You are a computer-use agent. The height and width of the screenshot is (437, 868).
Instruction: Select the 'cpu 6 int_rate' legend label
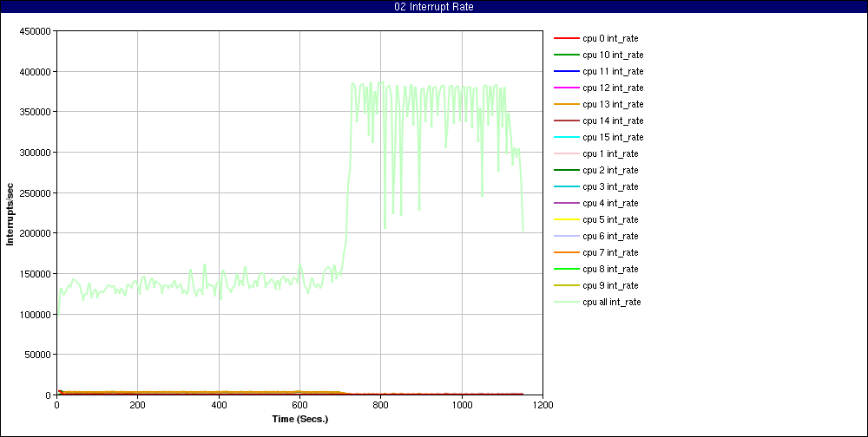coord(610,236)
